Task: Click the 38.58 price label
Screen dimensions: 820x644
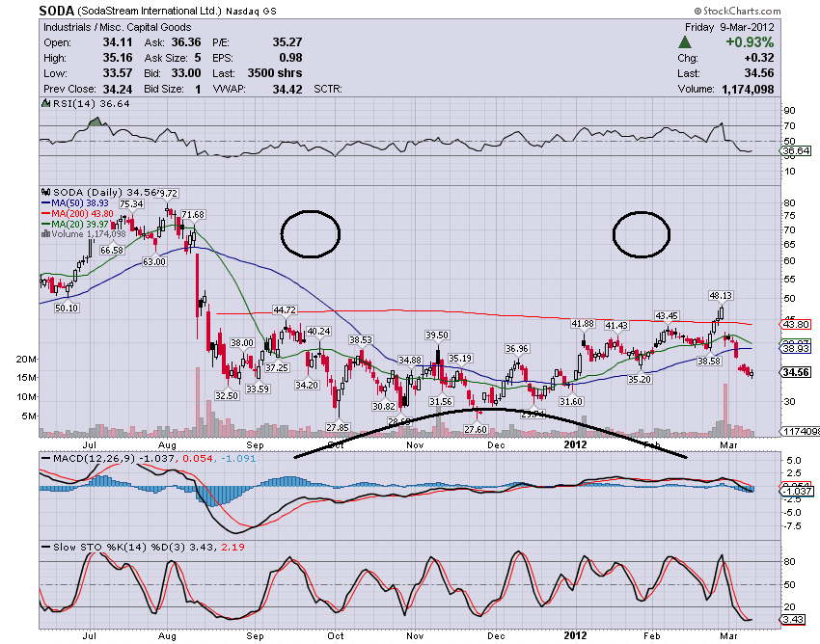Action: pos(709,361)
